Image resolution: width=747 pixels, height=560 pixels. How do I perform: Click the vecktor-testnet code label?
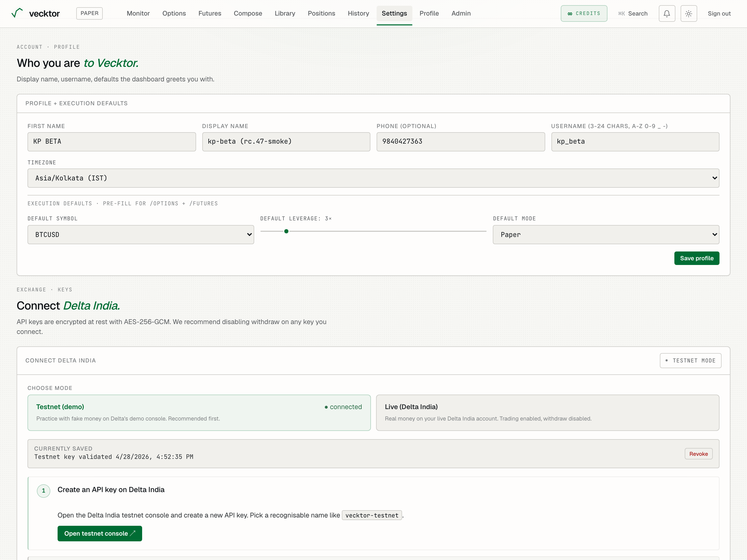pos(372,515)
